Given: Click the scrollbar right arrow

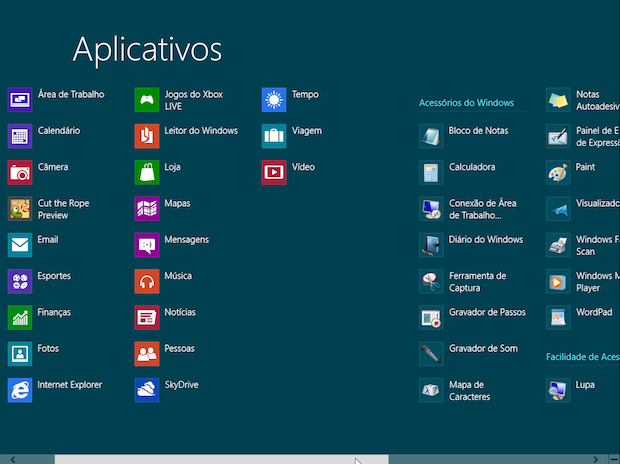Looking at the screenshot, I should coord(597,459).
